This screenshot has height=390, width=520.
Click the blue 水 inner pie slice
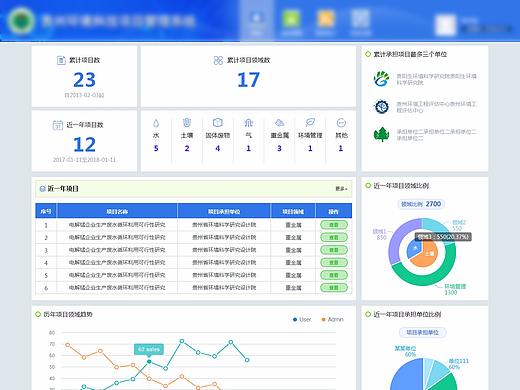point(414,248)
